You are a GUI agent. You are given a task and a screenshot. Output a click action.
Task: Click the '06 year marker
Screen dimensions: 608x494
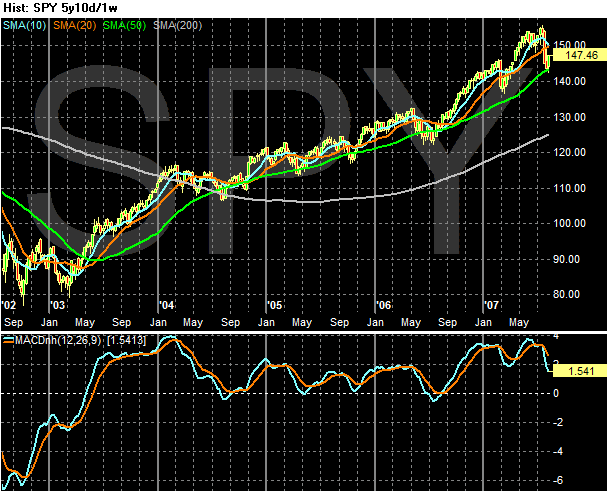384,305
